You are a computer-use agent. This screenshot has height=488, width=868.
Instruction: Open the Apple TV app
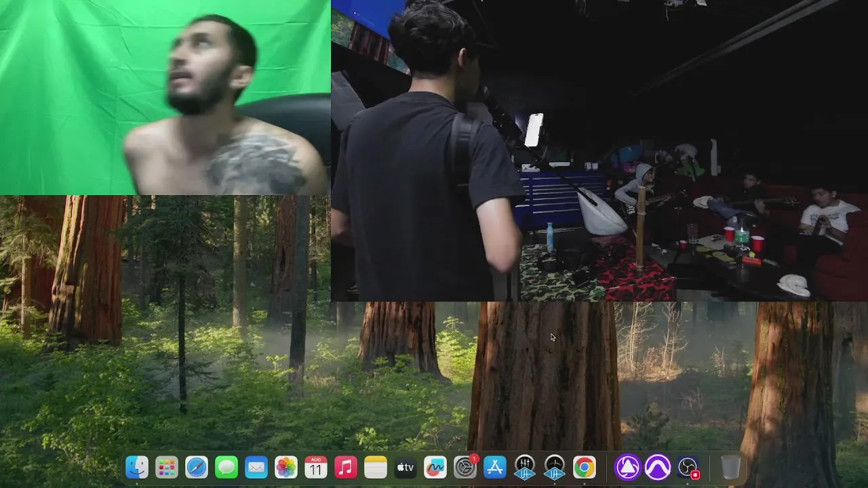click(406, 467)
